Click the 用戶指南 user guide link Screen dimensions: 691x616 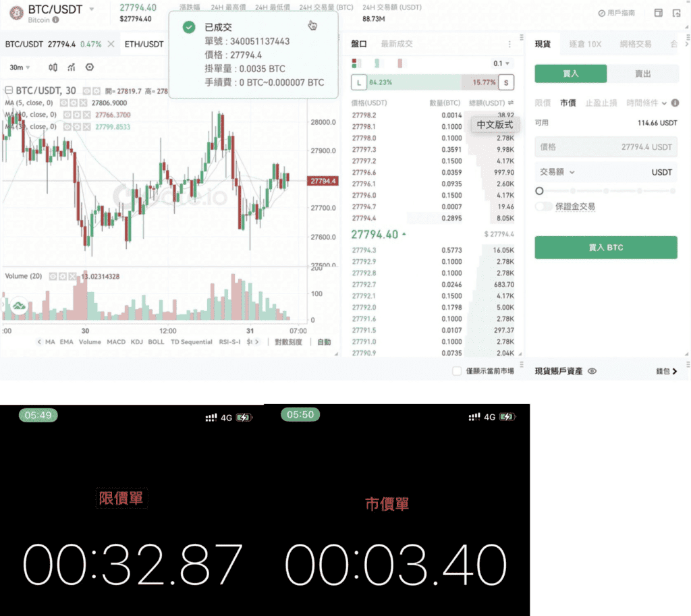(617, 13)
